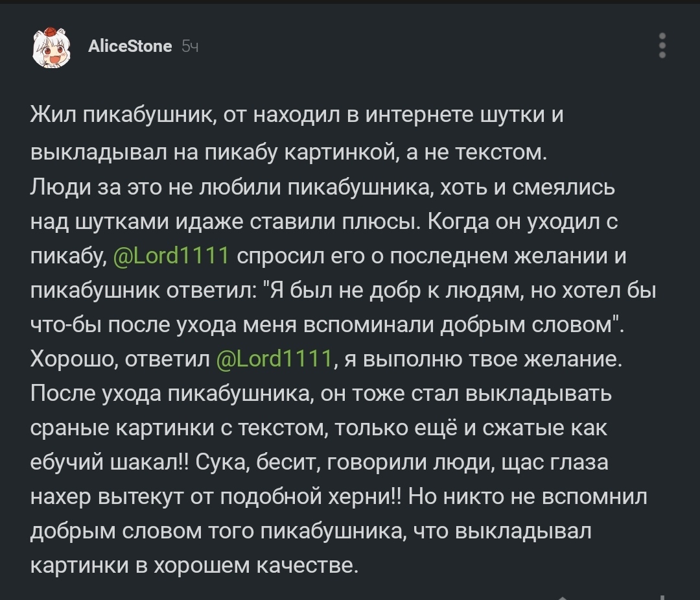The width and height of the screenshot is (700, 600).
Task: Click the line starting 'Люди за это не любили'
Action: (323, 187)
